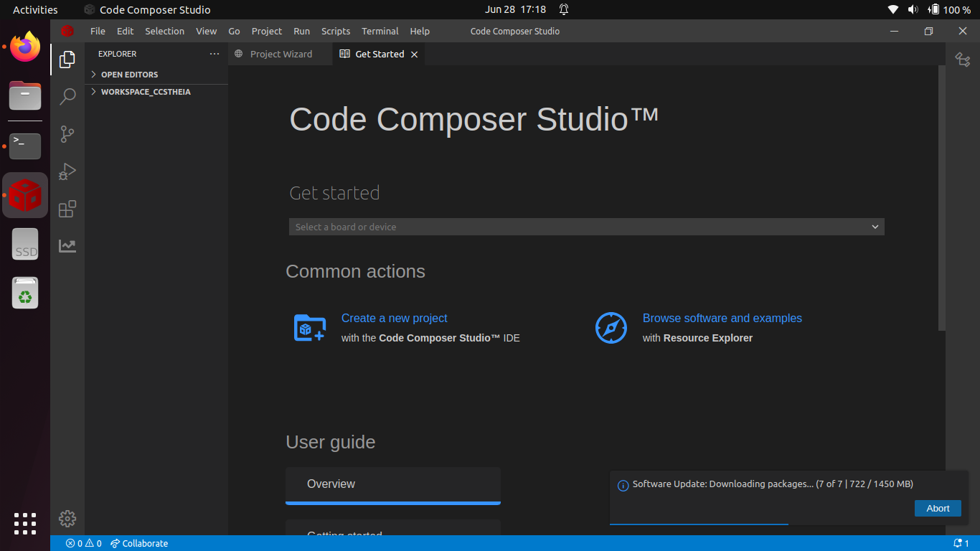Open the Explorer view in activity bar
The height and width of the screenshot is (551, 980).
click(67, 59)
